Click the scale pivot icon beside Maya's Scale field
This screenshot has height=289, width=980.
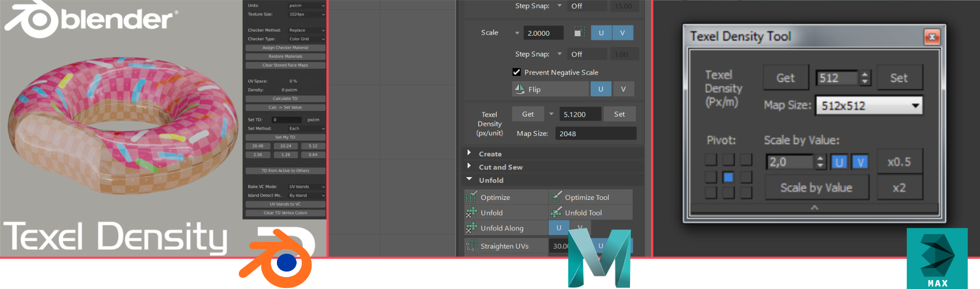click(579, 33)
